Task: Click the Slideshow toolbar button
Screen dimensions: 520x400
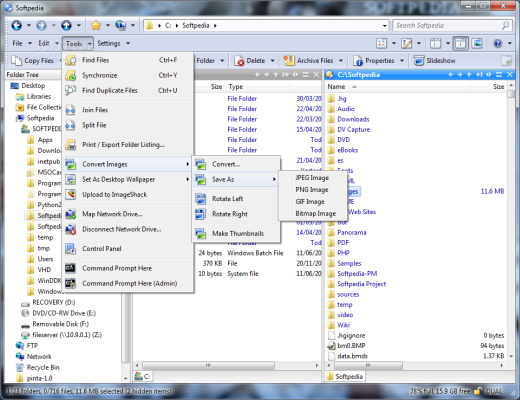Action: coord(435,61)
